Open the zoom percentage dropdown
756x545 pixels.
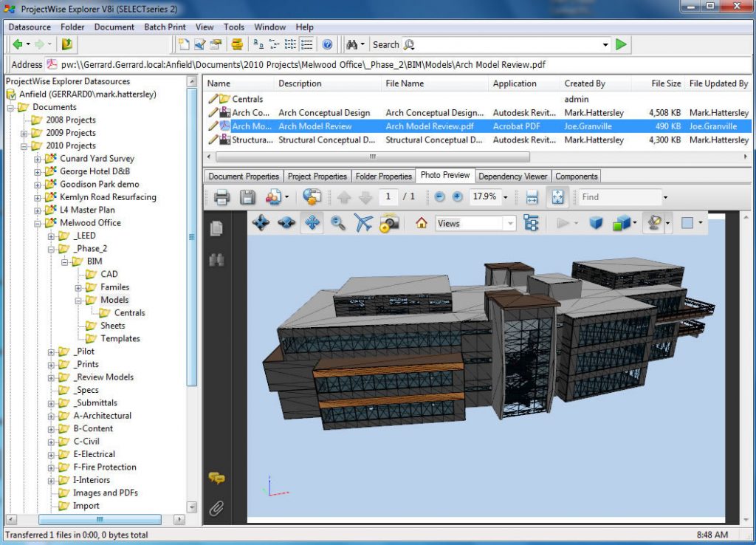(x=505, y=197)
